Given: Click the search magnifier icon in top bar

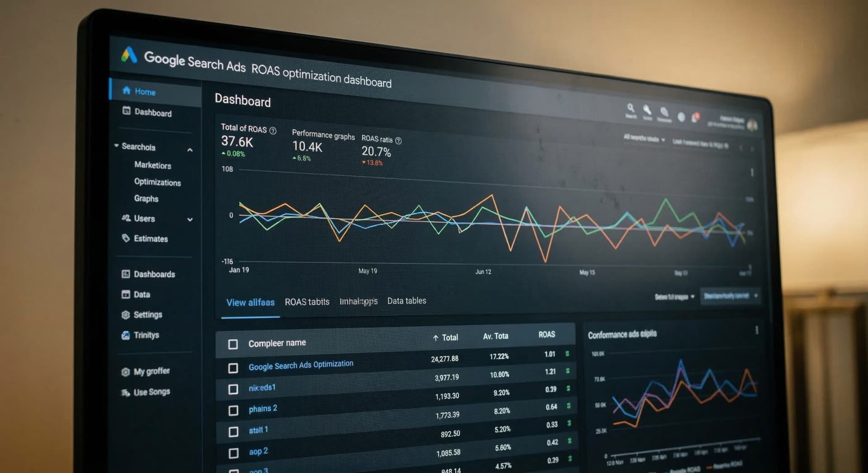Looking at the screenshot, I should [x=630, y=108].
